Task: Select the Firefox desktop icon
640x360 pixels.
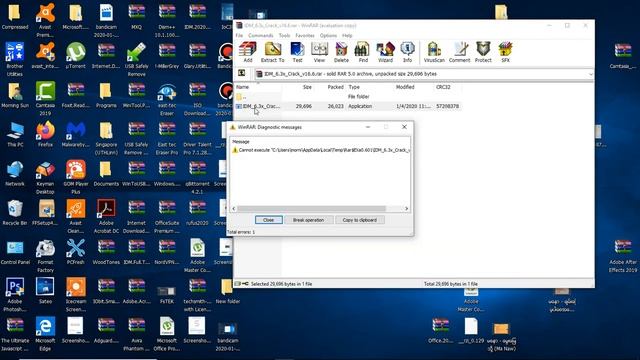Action: [45, 134]
